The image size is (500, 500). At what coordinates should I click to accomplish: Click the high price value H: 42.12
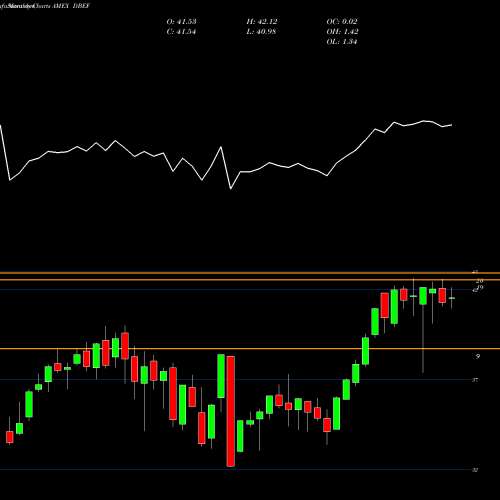(262, 22)
